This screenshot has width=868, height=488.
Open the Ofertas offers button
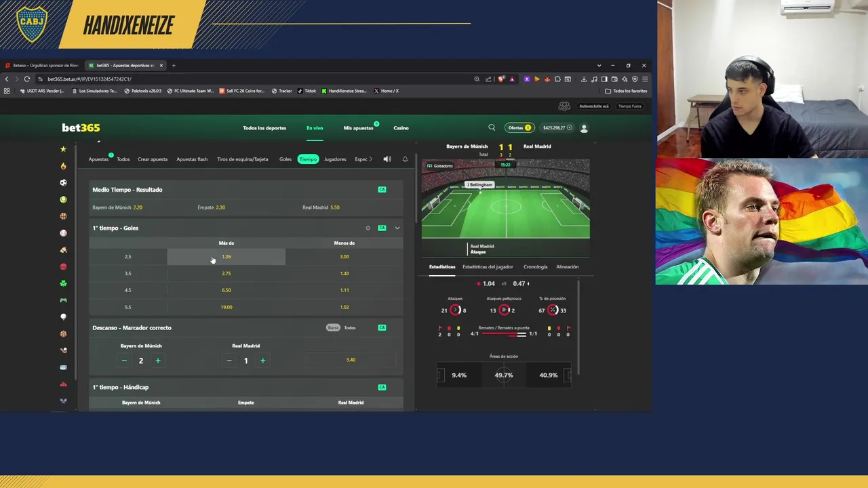click(519, 127)
